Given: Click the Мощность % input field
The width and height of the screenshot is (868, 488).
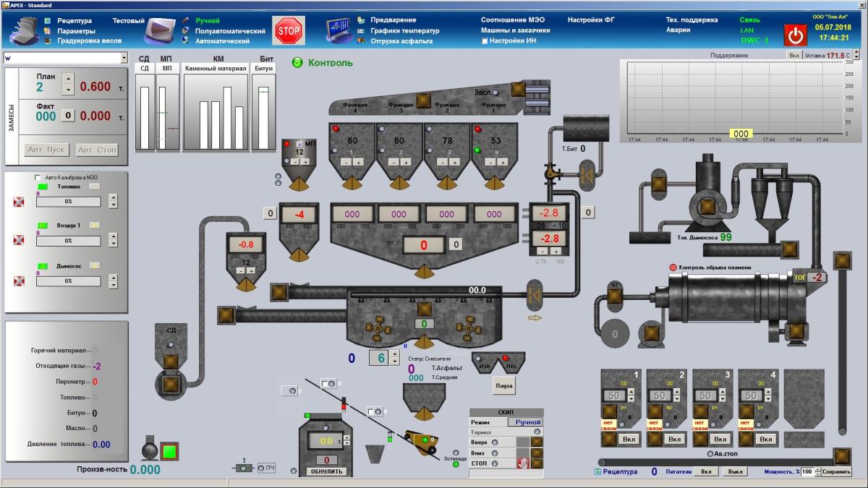Looking at the screenshot, I should pos(807,472).
